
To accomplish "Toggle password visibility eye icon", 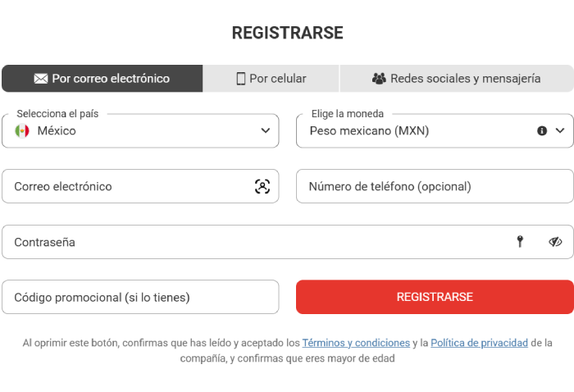I will 555,242.
